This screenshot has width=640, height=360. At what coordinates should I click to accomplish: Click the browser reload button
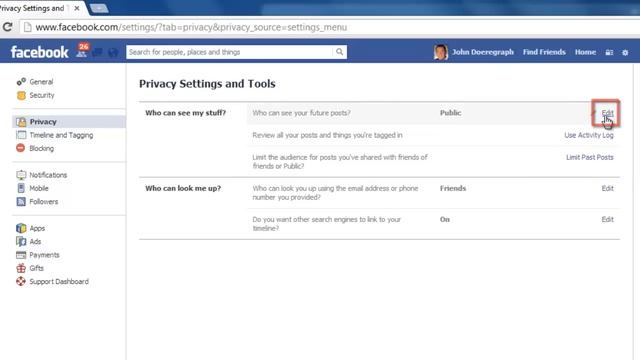pos(7,27)
